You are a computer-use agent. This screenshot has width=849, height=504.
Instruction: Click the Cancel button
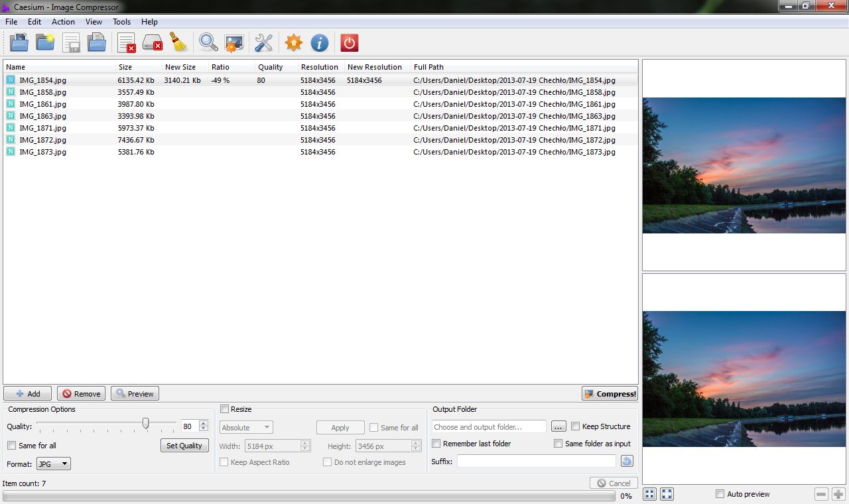[614, 483]
